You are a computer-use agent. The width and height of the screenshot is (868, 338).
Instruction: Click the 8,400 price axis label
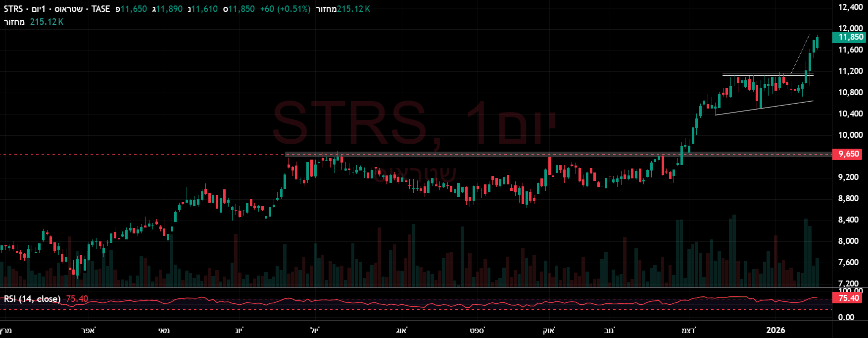(x=848, y=220)
